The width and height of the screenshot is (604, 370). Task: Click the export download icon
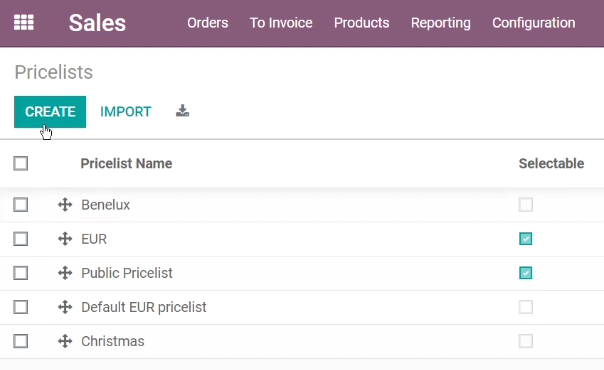[183, 111]
